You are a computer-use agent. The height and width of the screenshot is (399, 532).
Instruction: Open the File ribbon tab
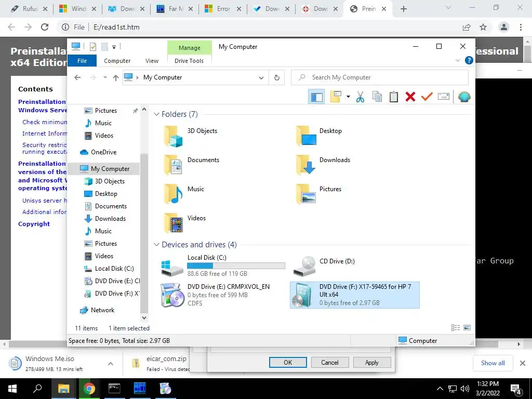click(82, 61)
